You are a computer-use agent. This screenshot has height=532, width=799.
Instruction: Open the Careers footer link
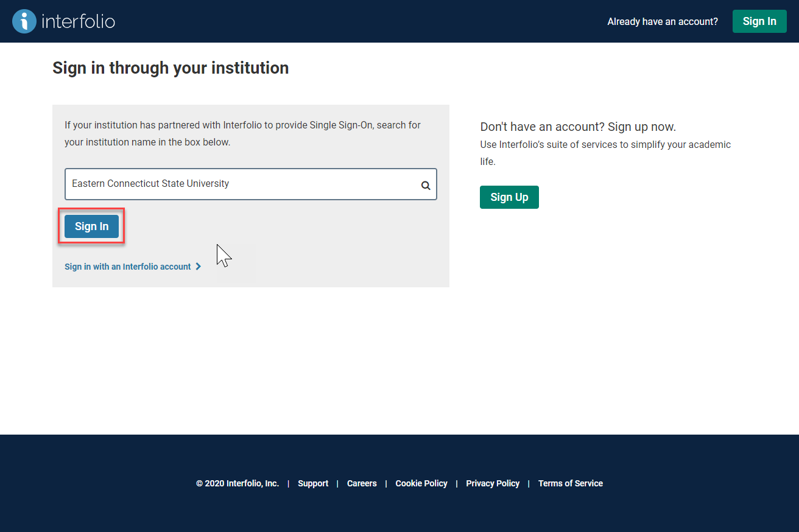pyautogui.click(x=362, y=483)
